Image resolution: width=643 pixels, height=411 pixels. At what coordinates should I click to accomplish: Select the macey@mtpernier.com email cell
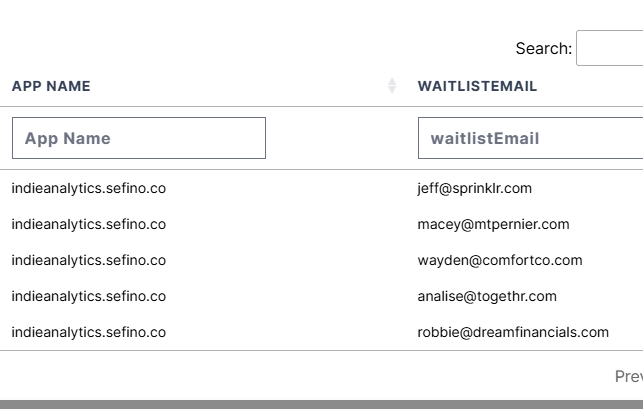pos(493,224)
